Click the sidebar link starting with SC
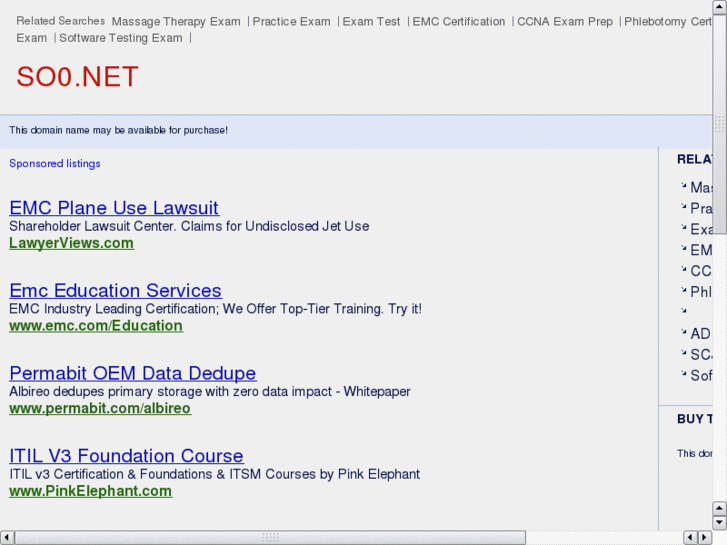Screen dimensions: 727x545 tap(701, 354)
